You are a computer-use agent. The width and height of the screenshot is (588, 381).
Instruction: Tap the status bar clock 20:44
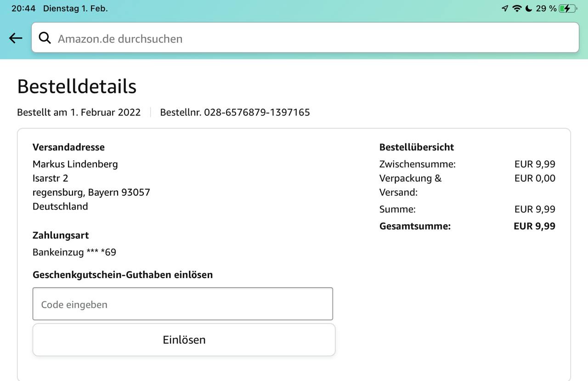click(23, 8)
